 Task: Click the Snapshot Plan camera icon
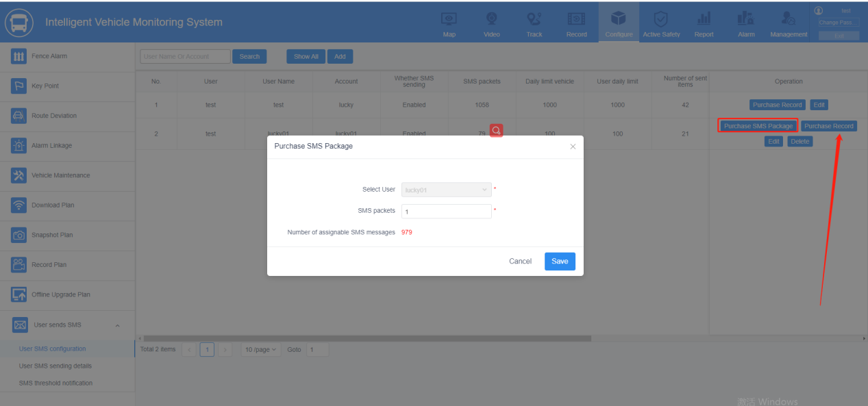click(18, 235)
